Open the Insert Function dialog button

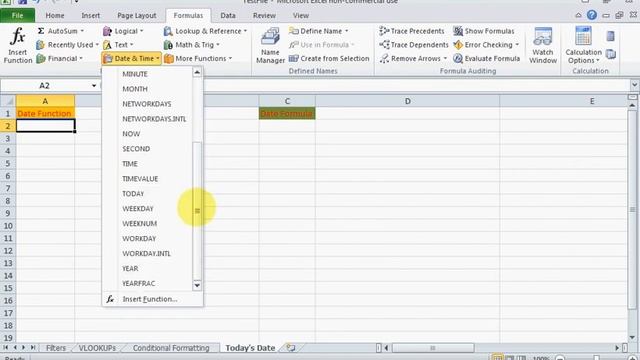[x=18, y=45]
